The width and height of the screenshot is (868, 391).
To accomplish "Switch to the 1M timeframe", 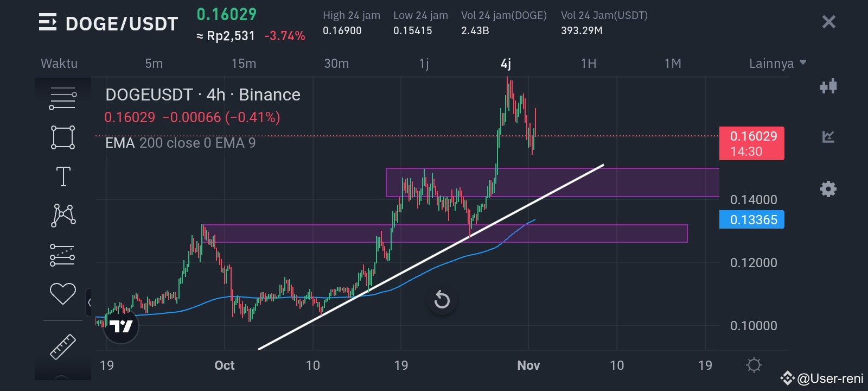I will 673,64.
